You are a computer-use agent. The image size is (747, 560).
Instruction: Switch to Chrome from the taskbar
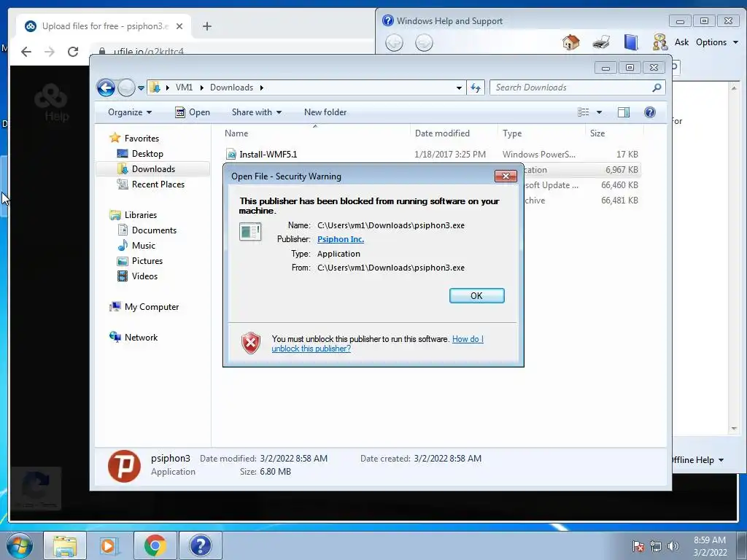155,545
